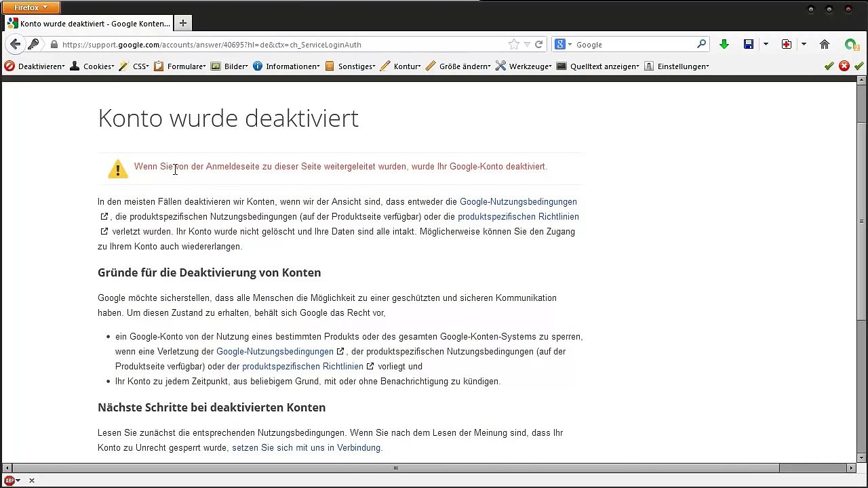Click the green circular icon at toolbar end
868x488 pixels.
tap(850, 45)
